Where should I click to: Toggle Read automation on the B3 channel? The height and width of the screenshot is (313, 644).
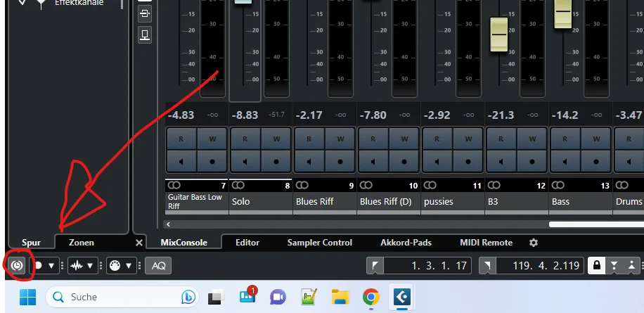tap(501, 139)
